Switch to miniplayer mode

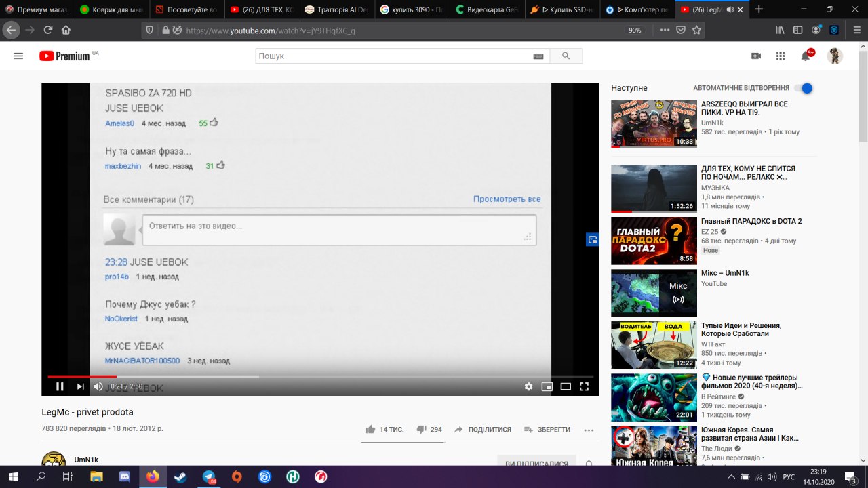click(547, 386)
